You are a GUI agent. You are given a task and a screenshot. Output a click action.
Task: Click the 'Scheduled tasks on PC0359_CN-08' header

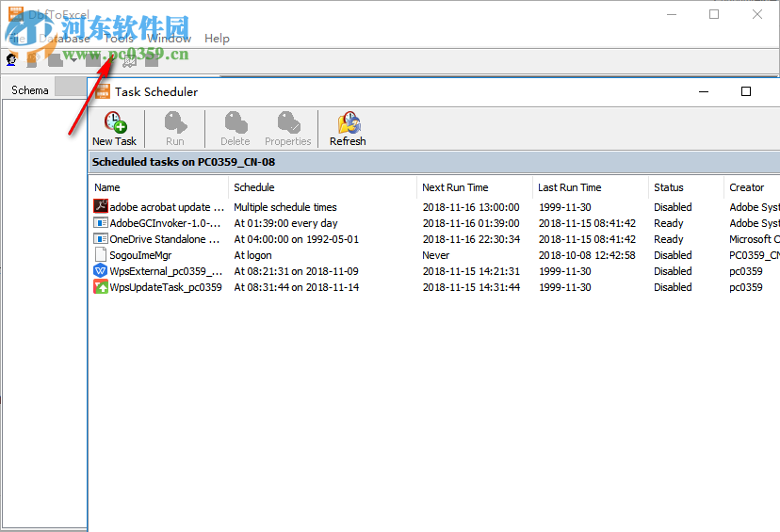[184, 162]
